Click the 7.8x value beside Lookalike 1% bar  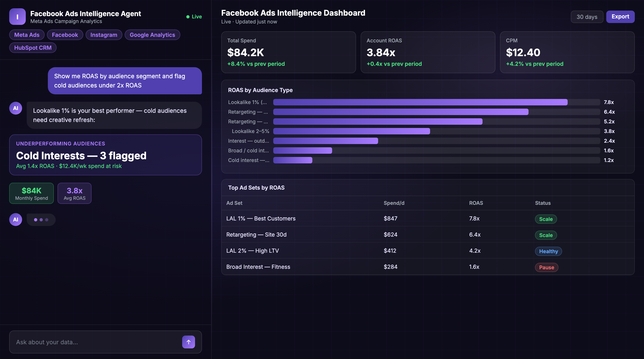[609, 102]
